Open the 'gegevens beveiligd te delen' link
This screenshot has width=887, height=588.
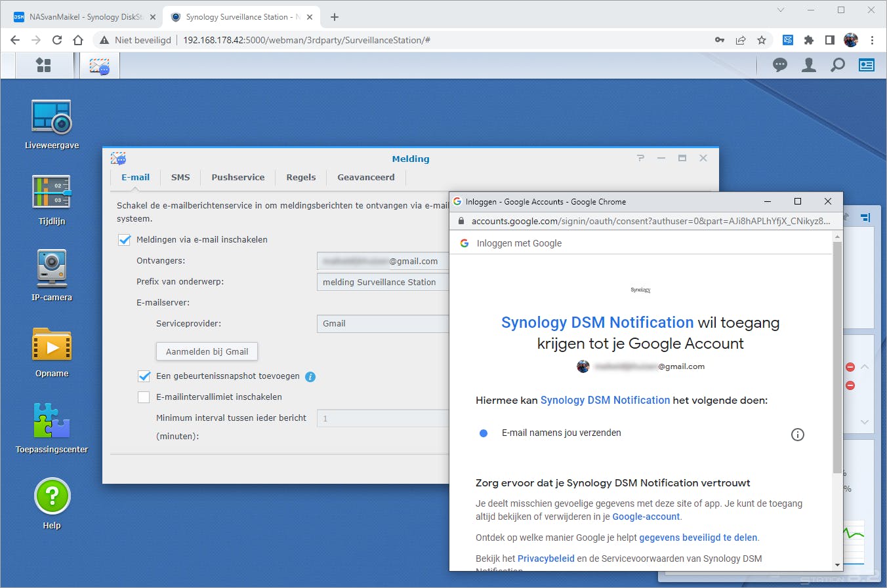[698, 538]
